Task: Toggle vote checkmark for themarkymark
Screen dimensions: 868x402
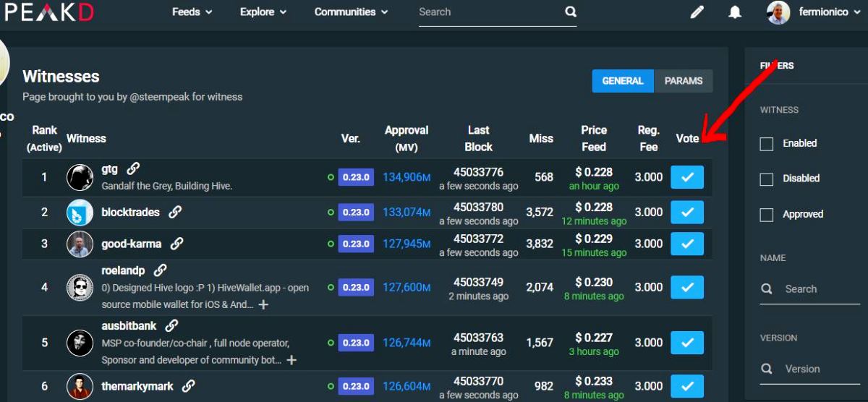Action: pos(687,386)
